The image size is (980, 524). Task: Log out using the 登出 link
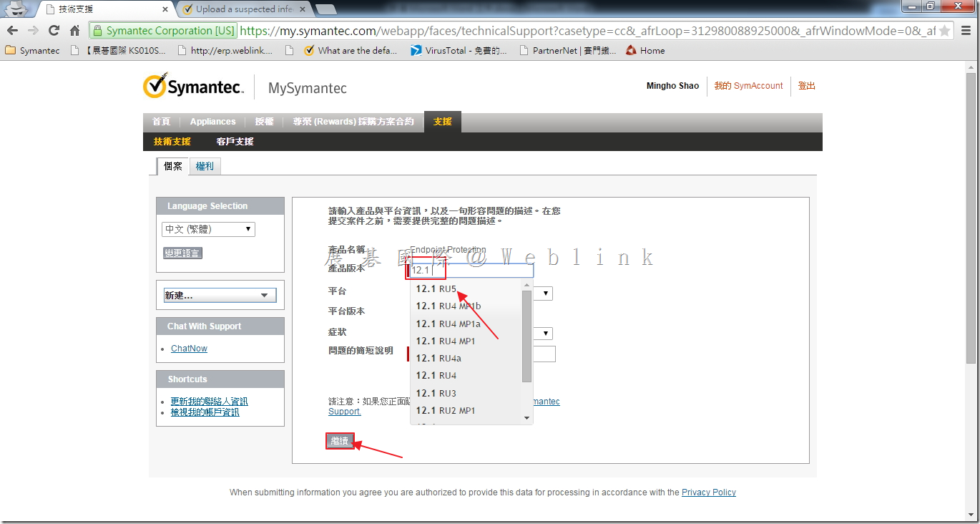point(806,86)
